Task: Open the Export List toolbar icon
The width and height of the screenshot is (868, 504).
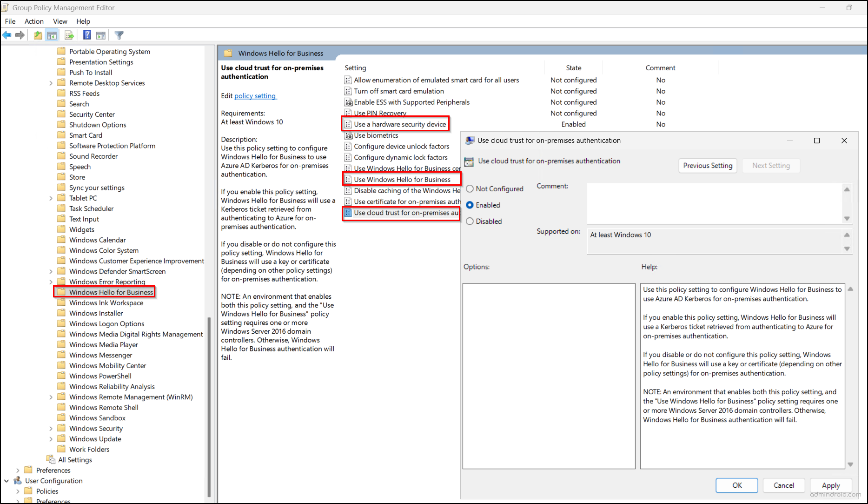Action: pyautogui.click(x=69, y=35)
